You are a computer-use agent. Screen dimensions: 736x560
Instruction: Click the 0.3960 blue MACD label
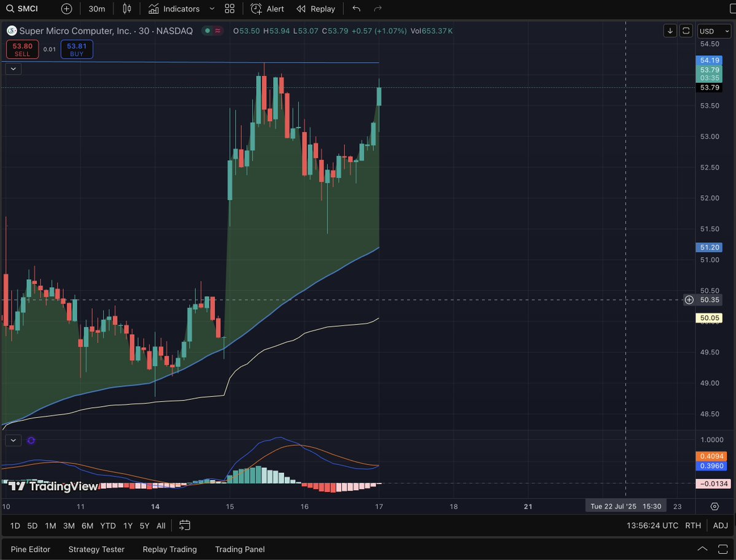coord(711,466)
